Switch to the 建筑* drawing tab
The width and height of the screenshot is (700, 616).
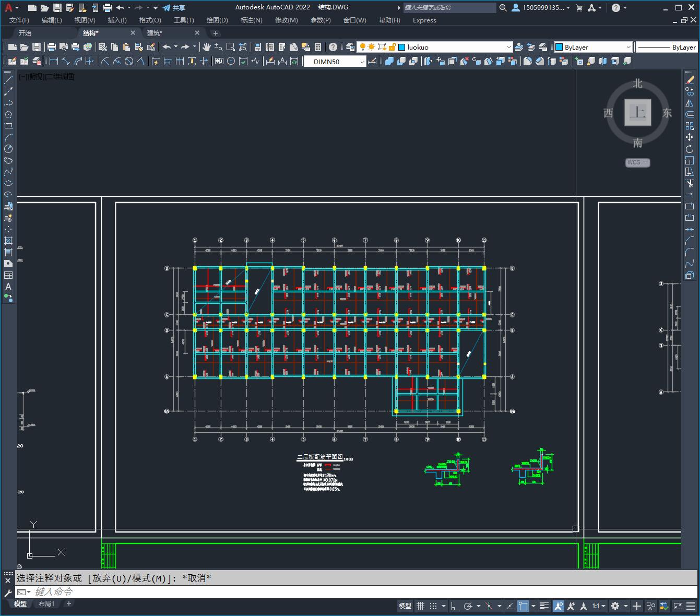click(x=155, y=33)
